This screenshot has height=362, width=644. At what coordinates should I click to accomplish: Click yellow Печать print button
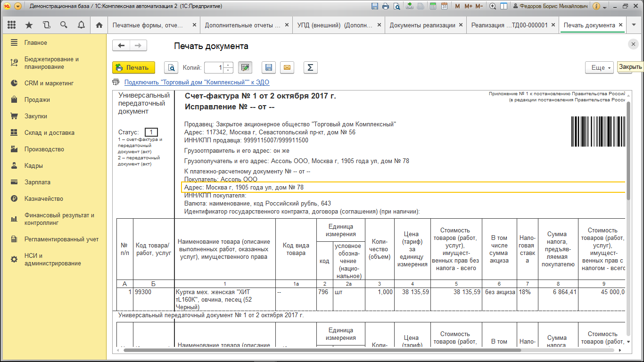pyautogui.click(x=133, y=67)
